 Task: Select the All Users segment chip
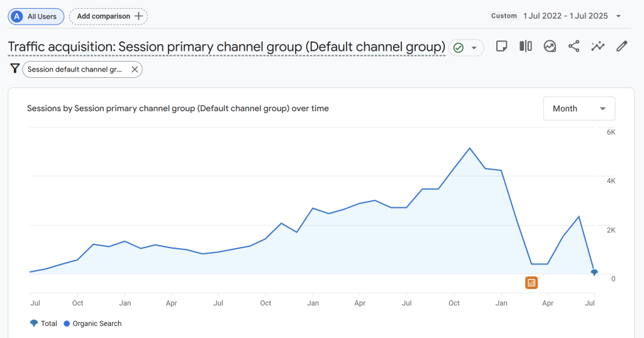click(36, 16)
